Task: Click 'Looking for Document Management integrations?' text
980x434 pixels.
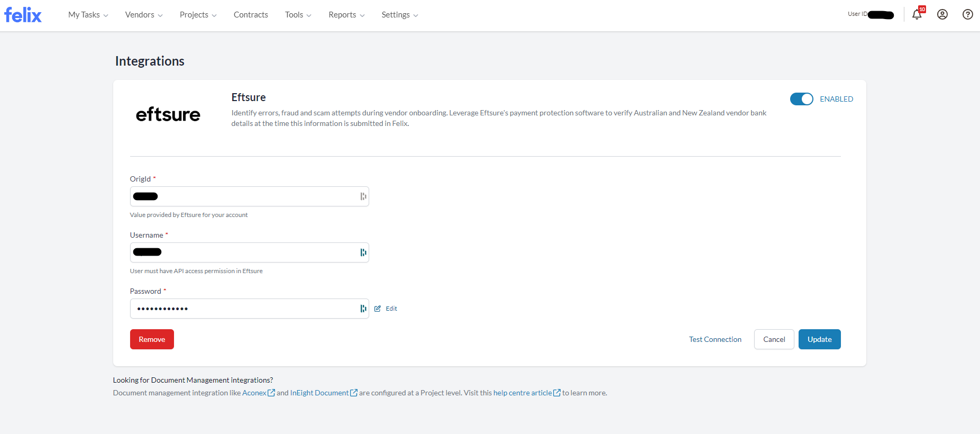Action: click(193, 380)
